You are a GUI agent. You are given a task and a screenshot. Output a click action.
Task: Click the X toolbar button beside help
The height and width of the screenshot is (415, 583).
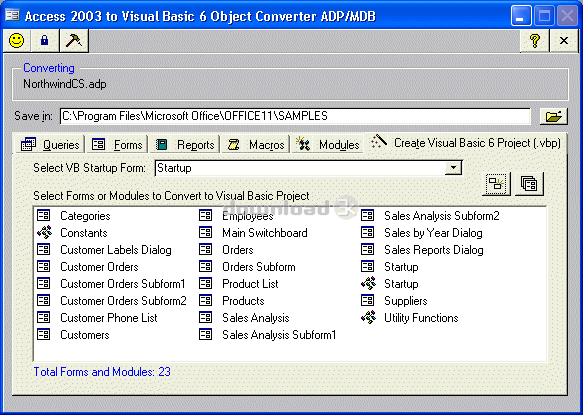(x=564, y=41)
